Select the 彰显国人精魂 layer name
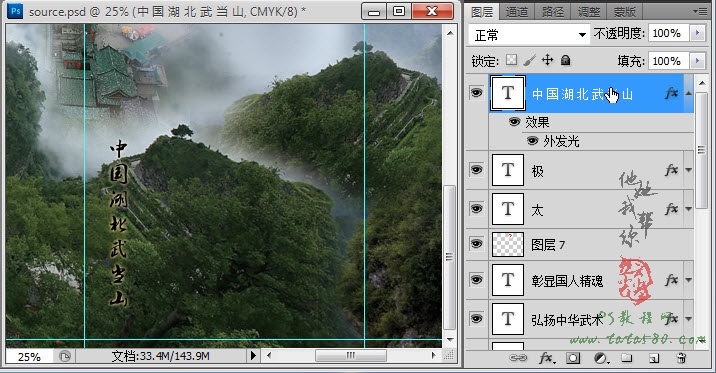This screenshot has width=716, height=373. point(567,281)
